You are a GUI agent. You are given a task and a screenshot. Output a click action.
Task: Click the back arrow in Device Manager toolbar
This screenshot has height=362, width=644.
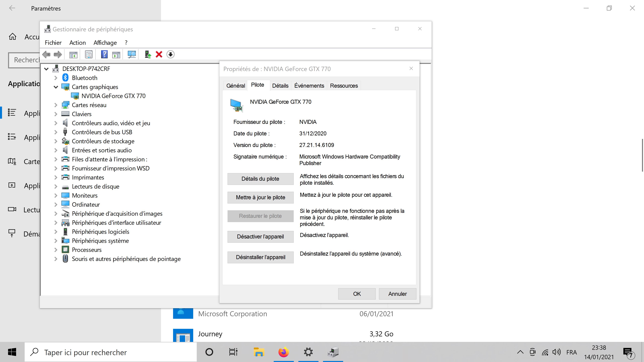point(46,54)
